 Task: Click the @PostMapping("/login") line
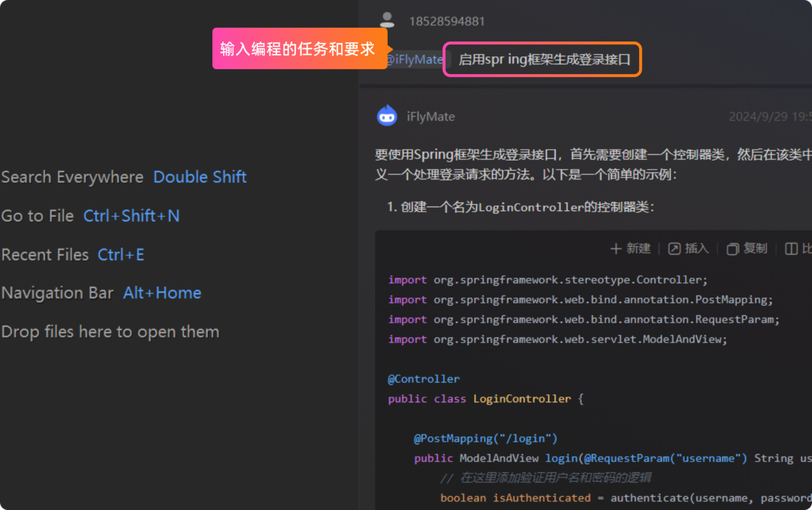pos(486,438)
